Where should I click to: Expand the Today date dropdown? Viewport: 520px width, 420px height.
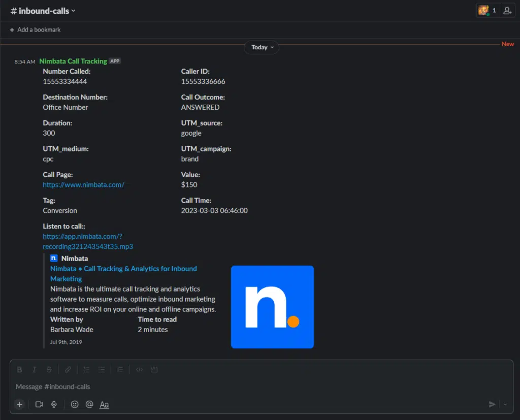(x=262, y=47)
